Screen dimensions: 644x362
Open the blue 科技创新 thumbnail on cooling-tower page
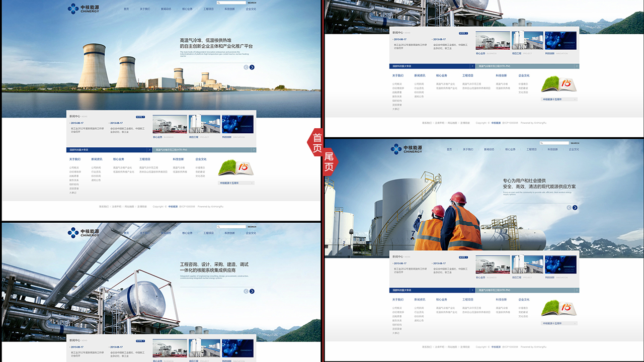pos(238,124)
